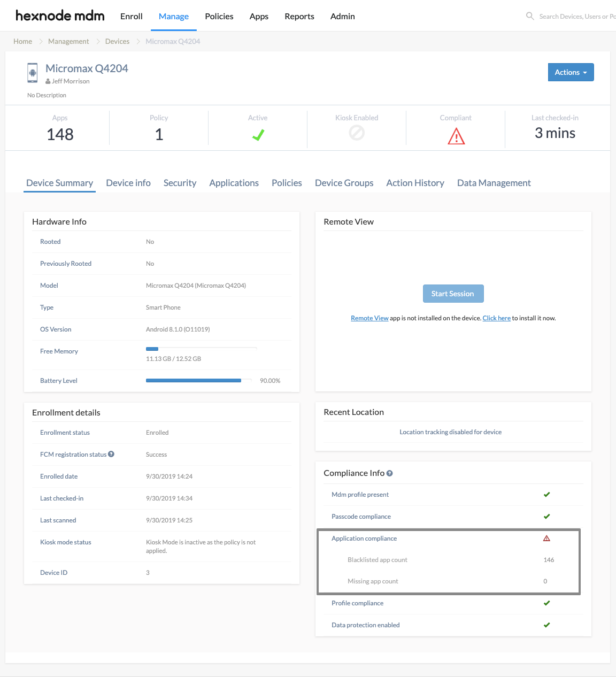Click the Device ID value 3
The height and width of the screenshot is (677, 616).
[x=148, y=573]
